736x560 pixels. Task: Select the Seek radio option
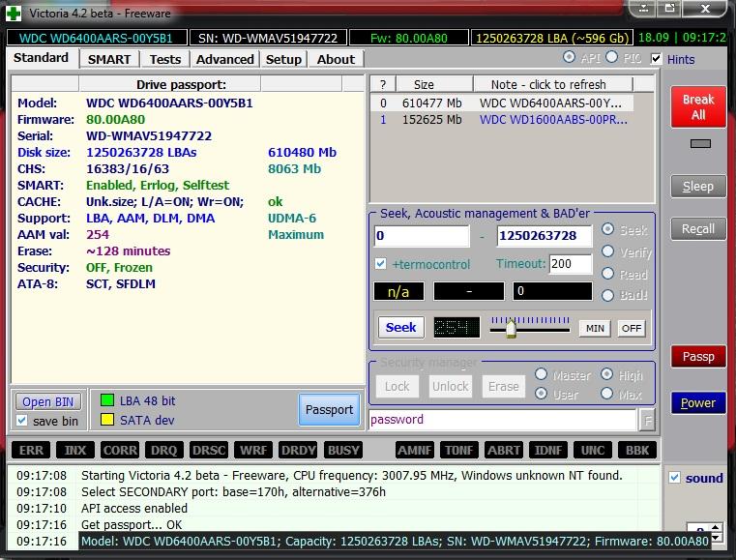(608, 229)
